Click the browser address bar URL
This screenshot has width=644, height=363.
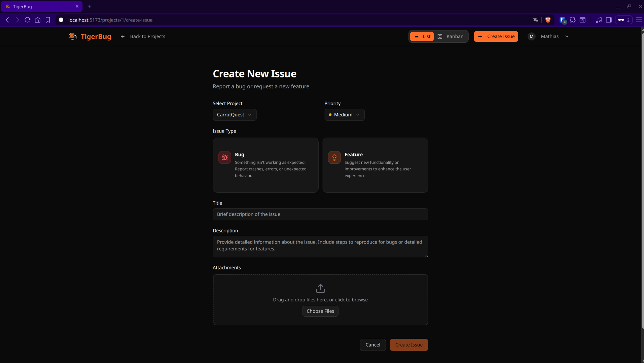pyautogui.click(x=110, y=20)
